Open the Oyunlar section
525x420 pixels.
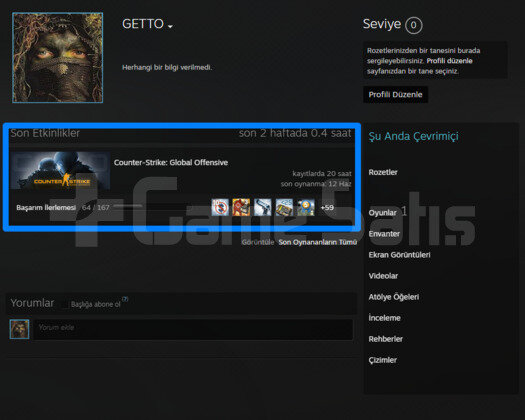coord(382,213)
